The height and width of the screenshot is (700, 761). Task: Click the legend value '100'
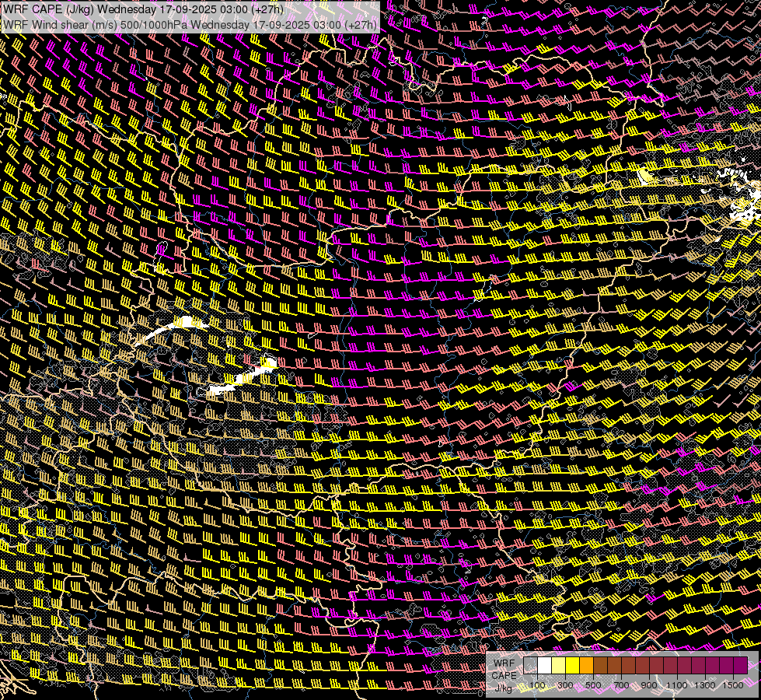[537, 685]
